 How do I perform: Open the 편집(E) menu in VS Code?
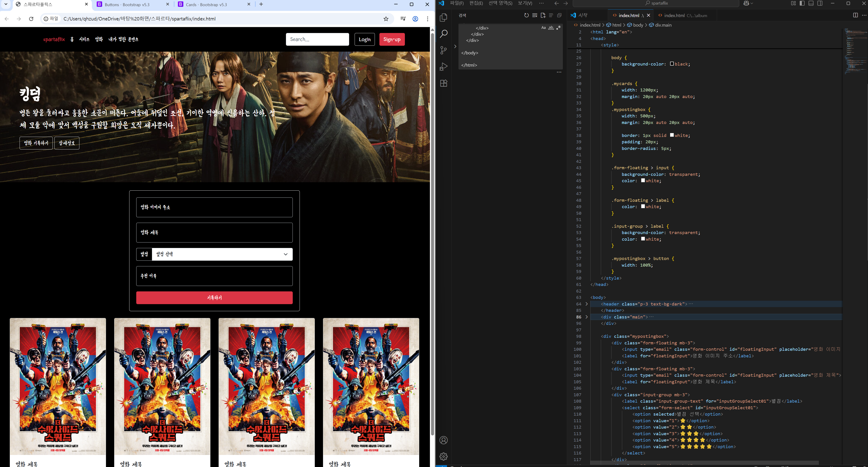(476, 3)
